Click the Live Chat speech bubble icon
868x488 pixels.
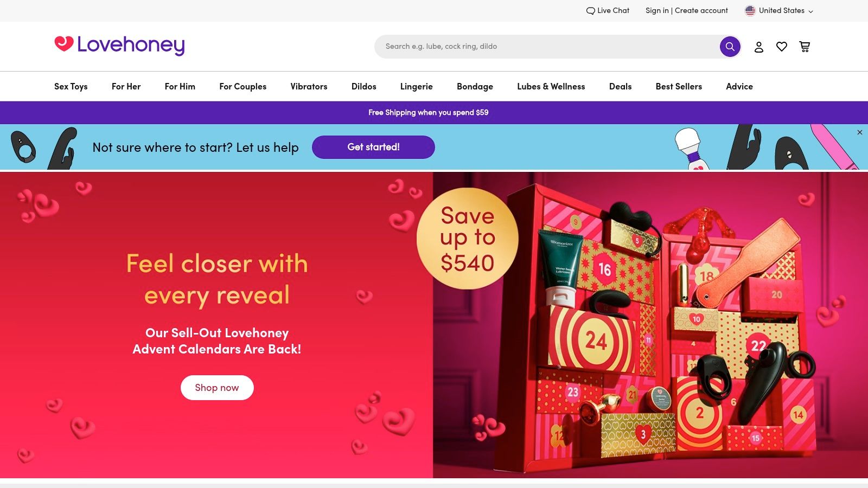click(x=590, y=11)
